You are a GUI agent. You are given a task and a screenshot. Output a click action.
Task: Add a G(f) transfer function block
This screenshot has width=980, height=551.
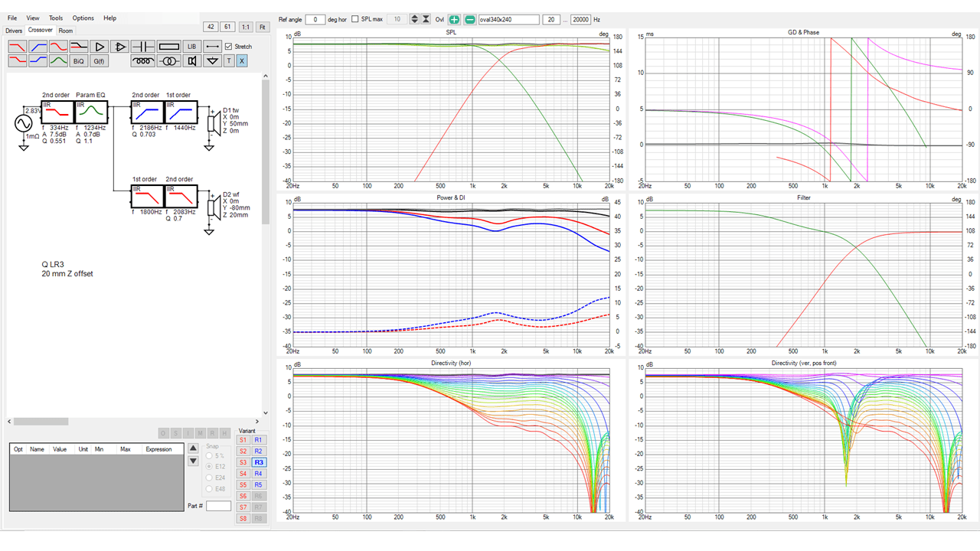pos(100,60)
